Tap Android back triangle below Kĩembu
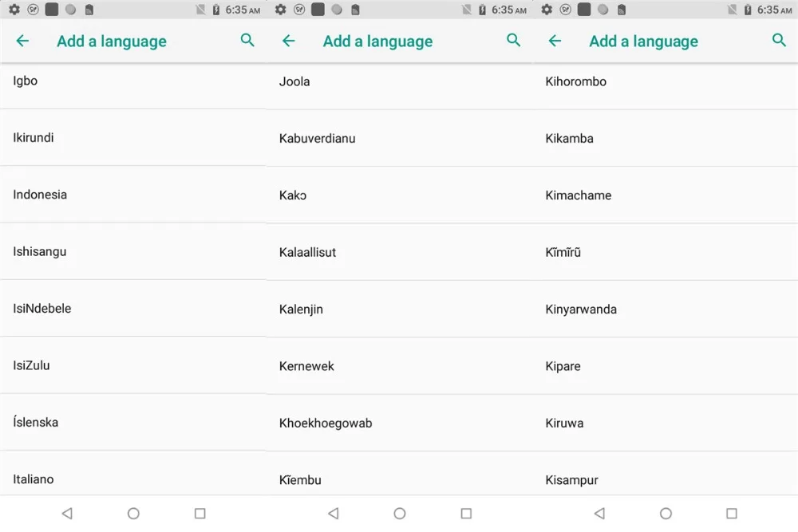 (334, 513)
